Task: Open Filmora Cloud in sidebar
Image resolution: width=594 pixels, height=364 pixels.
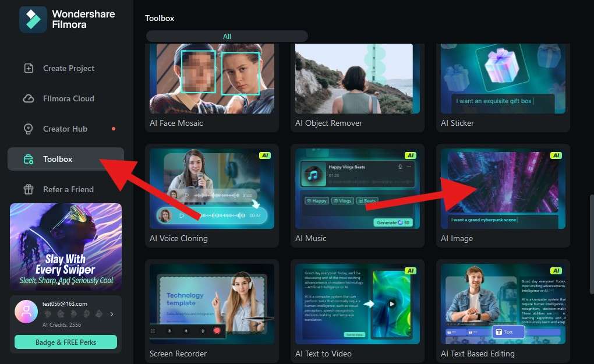Action: pos(66,98)
